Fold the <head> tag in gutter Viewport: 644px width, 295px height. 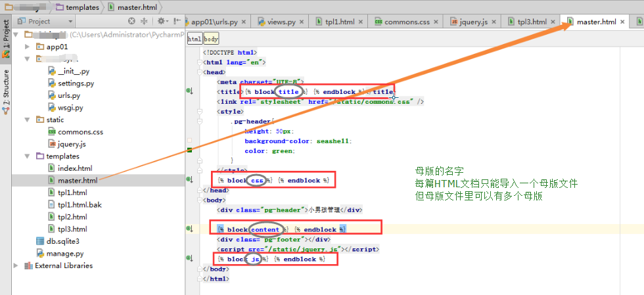click(x=200, y=72)
